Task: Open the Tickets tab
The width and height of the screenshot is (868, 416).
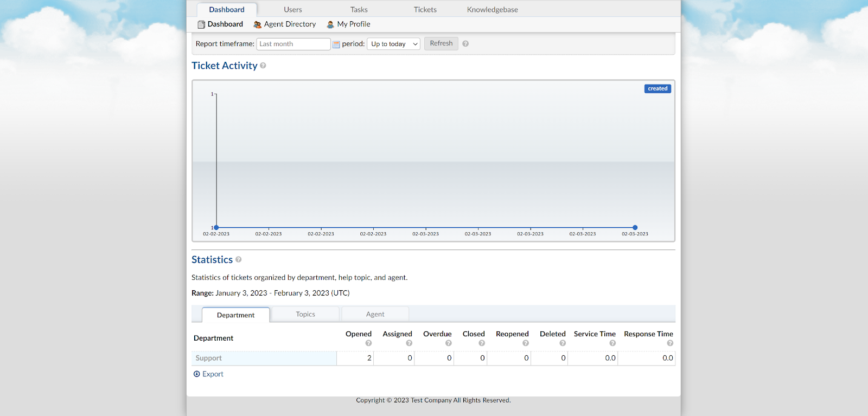Action: coord(425,10)
